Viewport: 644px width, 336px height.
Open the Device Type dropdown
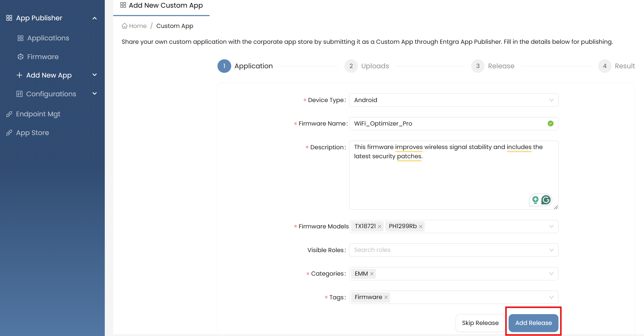pyautogui.click(x=454, y=100)
